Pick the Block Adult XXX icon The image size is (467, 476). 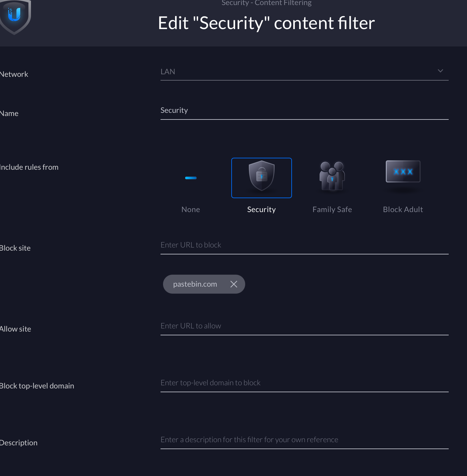[403, 172]
